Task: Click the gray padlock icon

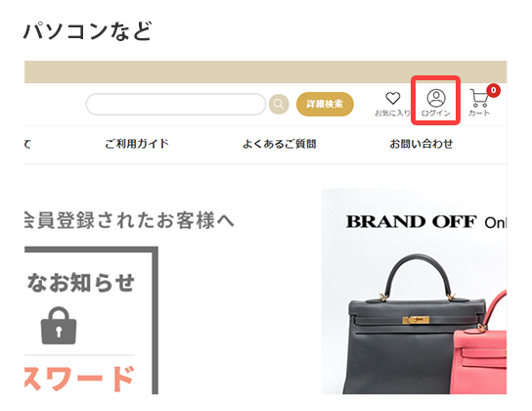Action: 59,326
